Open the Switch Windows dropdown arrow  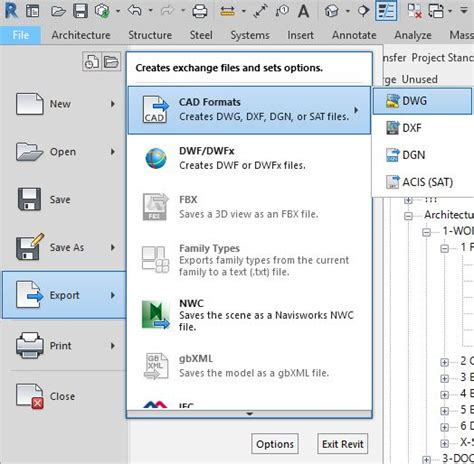tap(450, 11)
